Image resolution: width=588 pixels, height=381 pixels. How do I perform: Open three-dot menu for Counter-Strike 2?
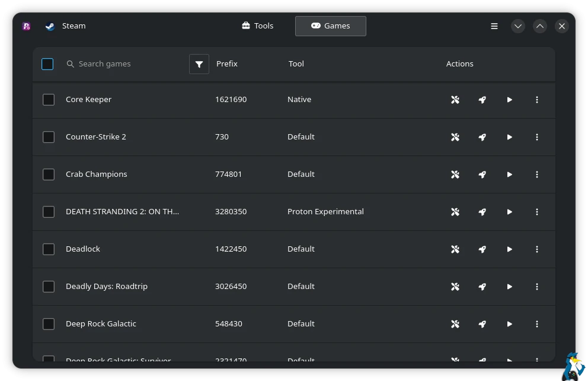[x=536, y=137]
